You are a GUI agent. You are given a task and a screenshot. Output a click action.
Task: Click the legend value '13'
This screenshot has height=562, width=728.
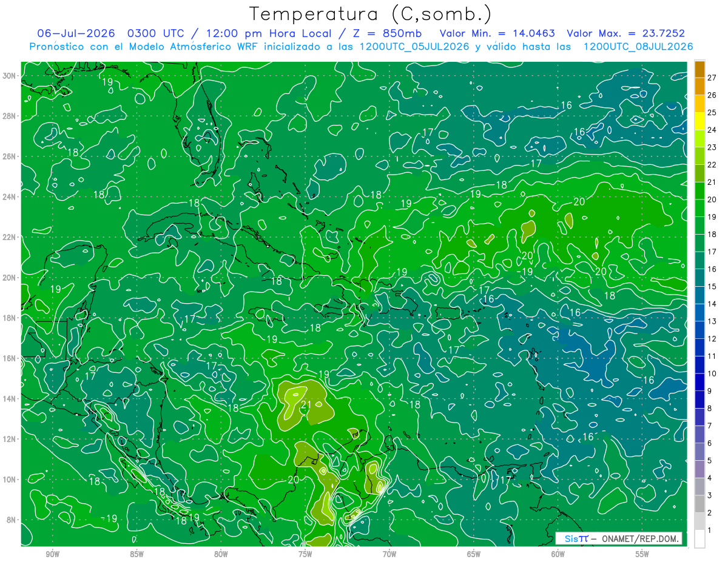click(x=712, y=321)
